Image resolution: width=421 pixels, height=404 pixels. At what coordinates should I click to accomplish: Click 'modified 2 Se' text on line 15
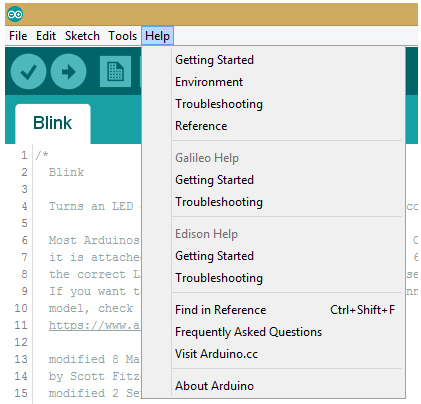click(94, 393)
